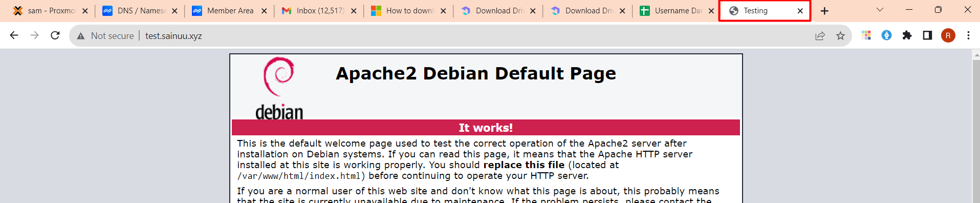The width and height of the screenshot is (980, 203).
Task: Click the bold replace this file text
Action: 524,165
